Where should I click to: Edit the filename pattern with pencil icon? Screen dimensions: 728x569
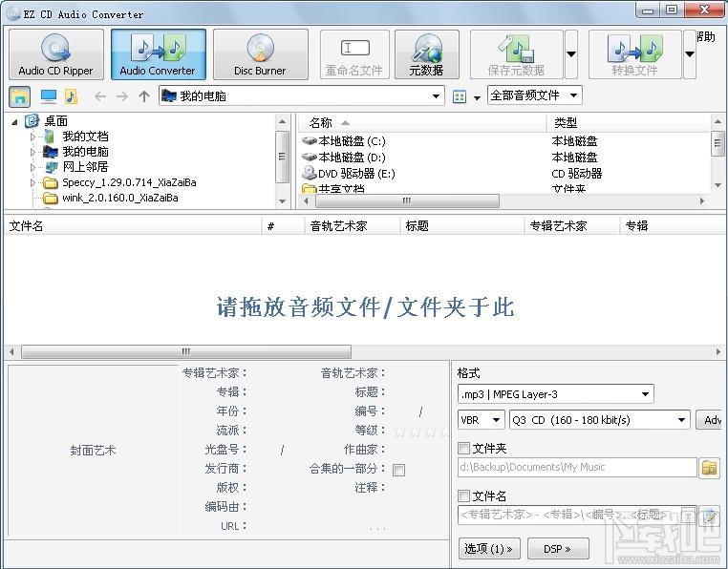point(710,516)
